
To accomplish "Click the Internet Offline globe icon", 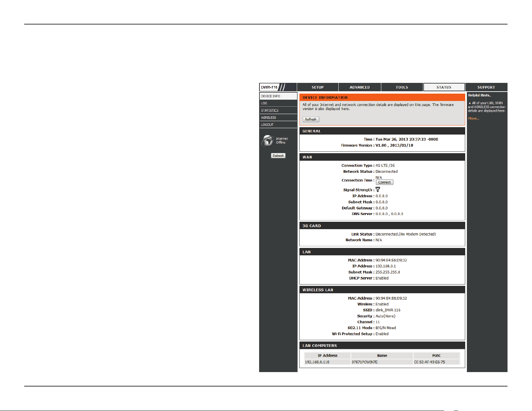I will click(x=268, y=141).
